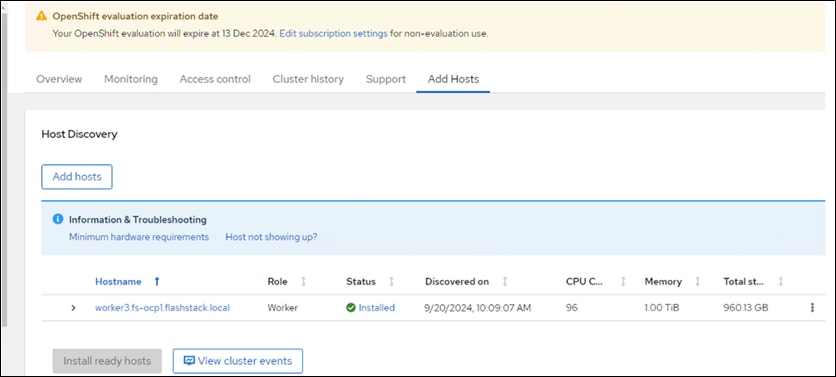The width and height of the screenshot is (836, 377).
Task: Click the Discovered on sort icon
Action: (x=504, y=282)
